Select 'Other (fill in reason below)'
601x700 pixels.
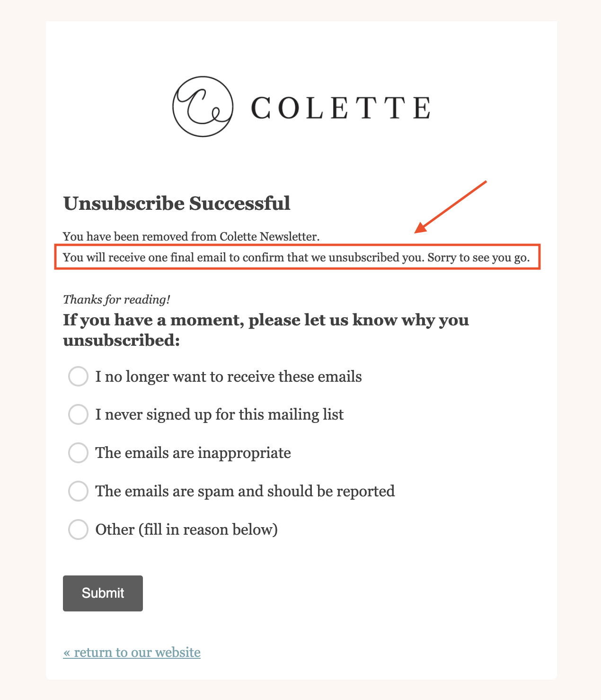coord(186,530)
